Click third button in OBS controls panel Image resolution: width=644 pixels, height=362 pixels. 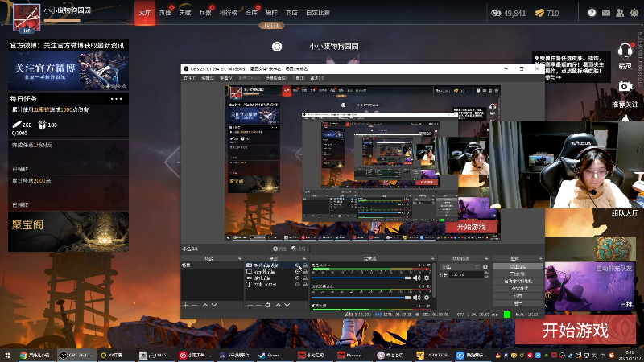[518, 281]
